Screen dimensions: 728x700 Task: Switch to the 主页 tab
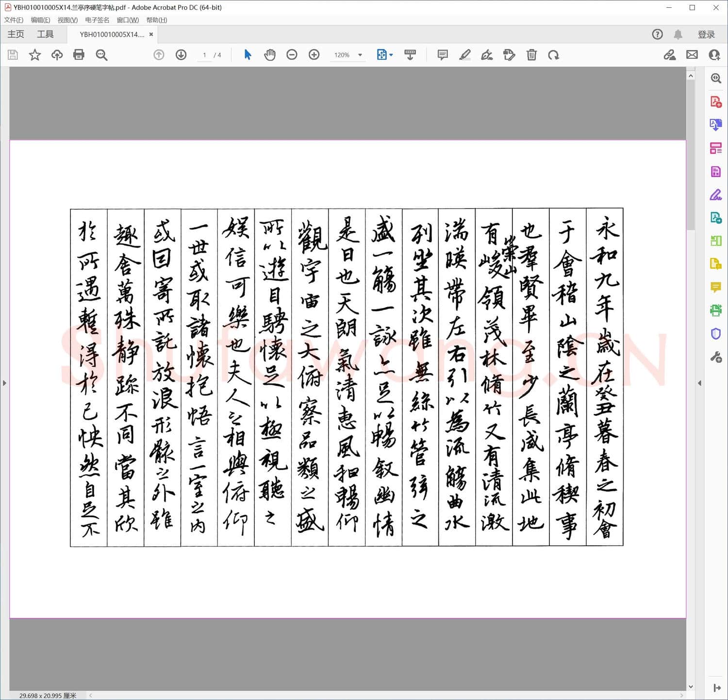coord(16,34)
